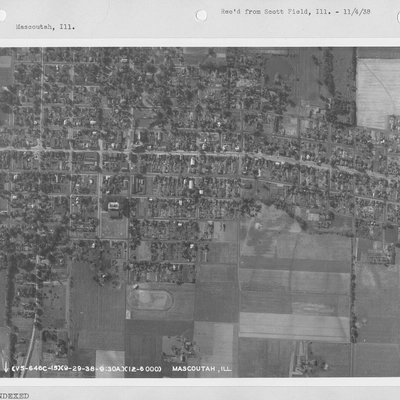The width and height of the screenshot is (400, 400).
Task: Click the bright white field at upper right
Action: 377,93
